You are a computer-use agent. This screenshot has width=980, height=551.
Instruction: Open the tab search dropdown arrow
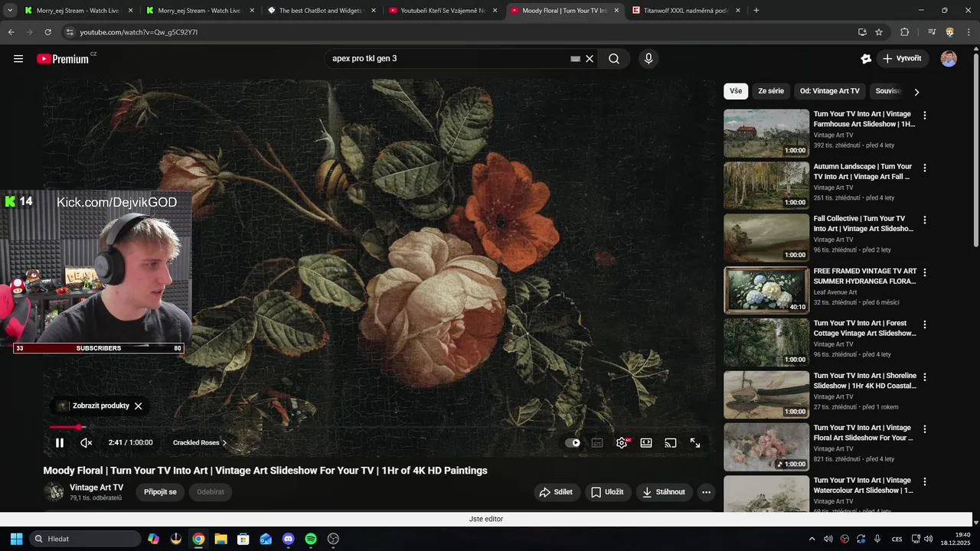tap(10, 11)
